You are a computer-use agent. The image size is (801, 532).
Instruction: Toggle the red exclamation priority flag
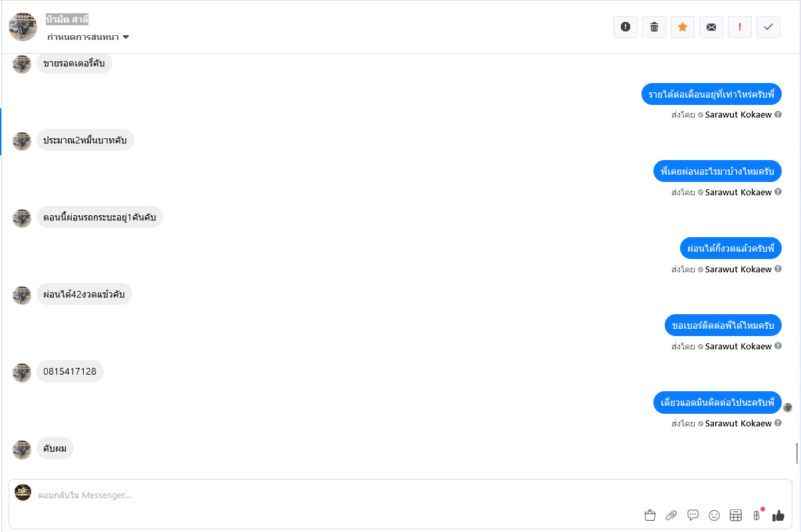click(x=740, y=27)
